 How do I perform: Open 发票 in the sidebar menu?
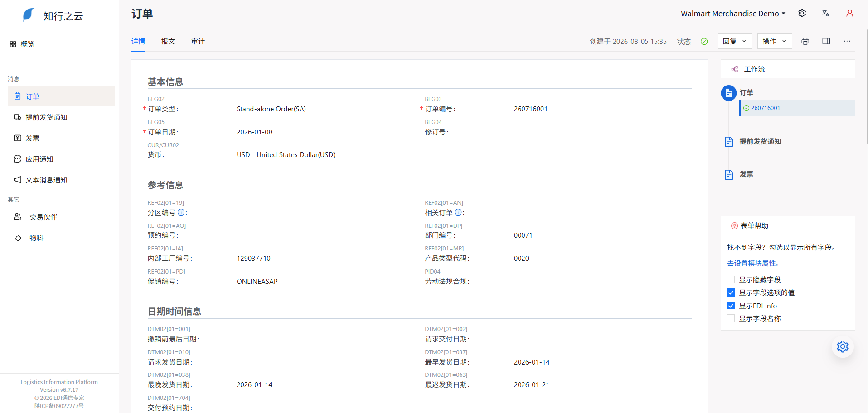pos(33,138)
